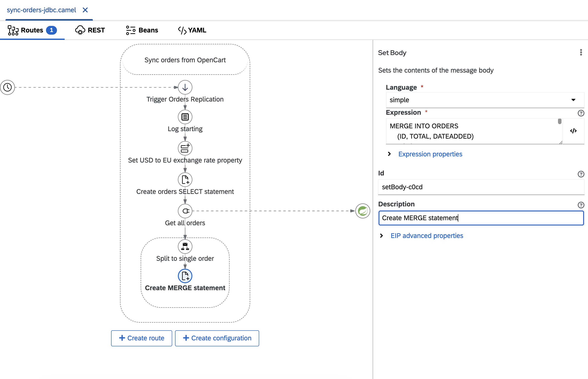The height and width of the screenshot is (379, 588).
Task: Select the Create orders SELECT statement icon
Action: pyautogui.click(x=185, y=180)
